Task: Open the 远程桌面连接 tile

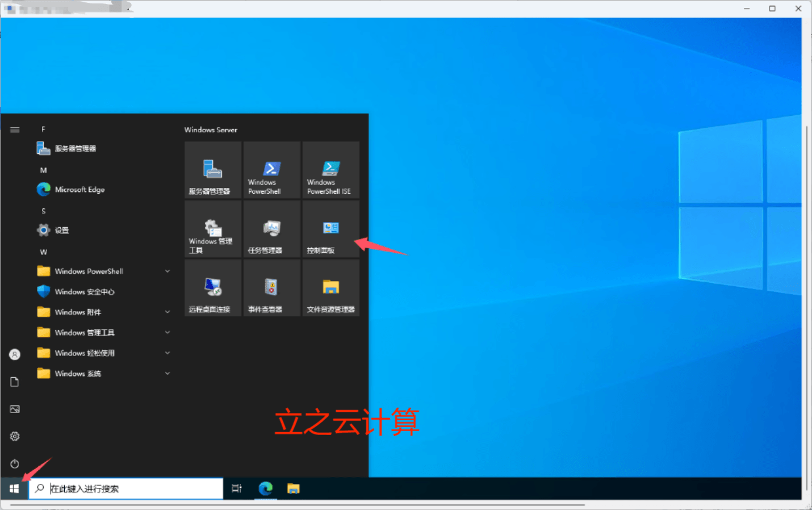Action: coord(213,288)
